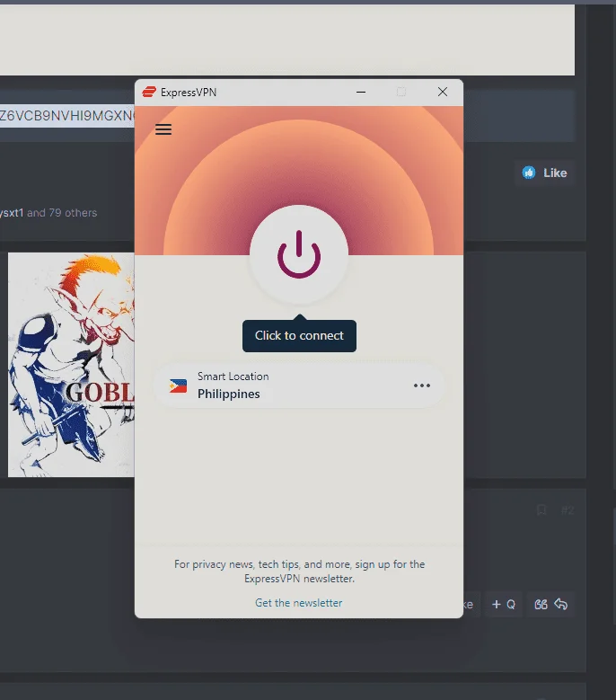Click the Philippines flag icon
Viewport: 616px width, 700px height.
[178, 385]
